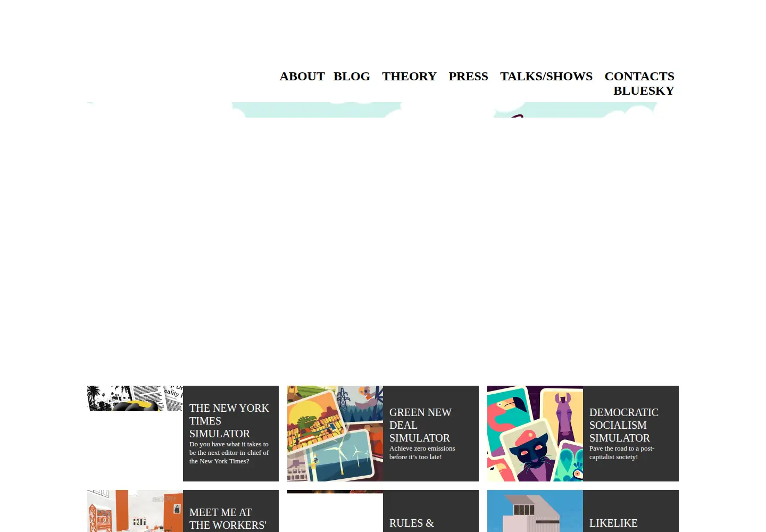766x532 pixels.
Task: Visit the PRESS page
Action: point(468,76)
